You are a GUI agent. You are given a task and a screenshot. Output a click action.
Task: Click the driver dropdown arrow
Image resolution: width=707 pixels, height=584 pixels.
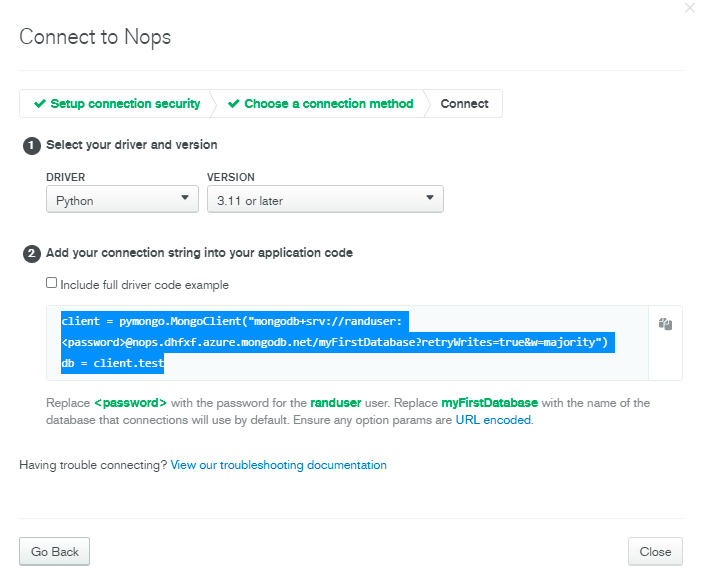coord(184,198)
